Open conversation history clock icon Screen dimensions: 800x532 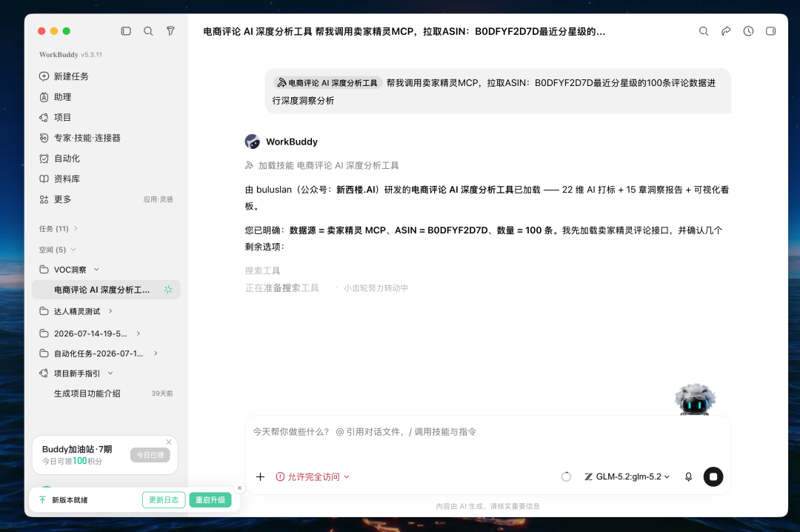748,31
